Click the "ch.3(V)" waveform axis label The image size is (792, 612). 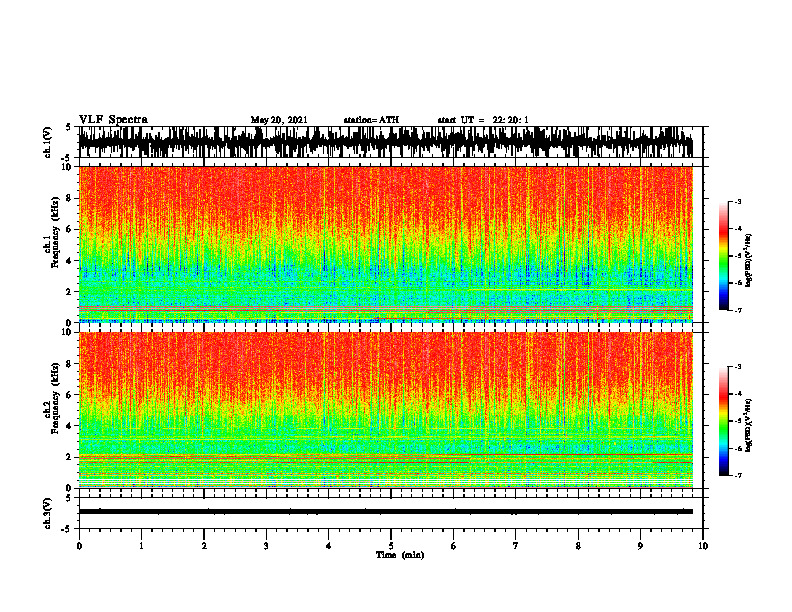(x=47, y=513)
